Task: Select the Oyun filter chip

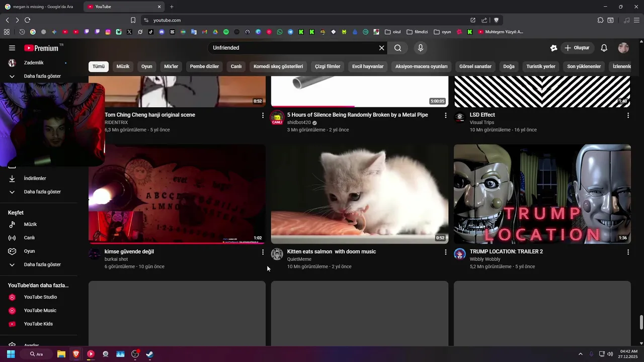Action: [x=147, y=66]
